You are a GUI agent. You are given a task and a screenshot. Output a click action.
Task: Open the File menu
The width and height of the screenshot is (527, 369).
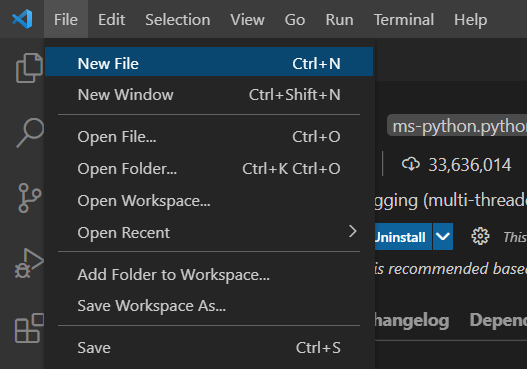click(66, 19)
